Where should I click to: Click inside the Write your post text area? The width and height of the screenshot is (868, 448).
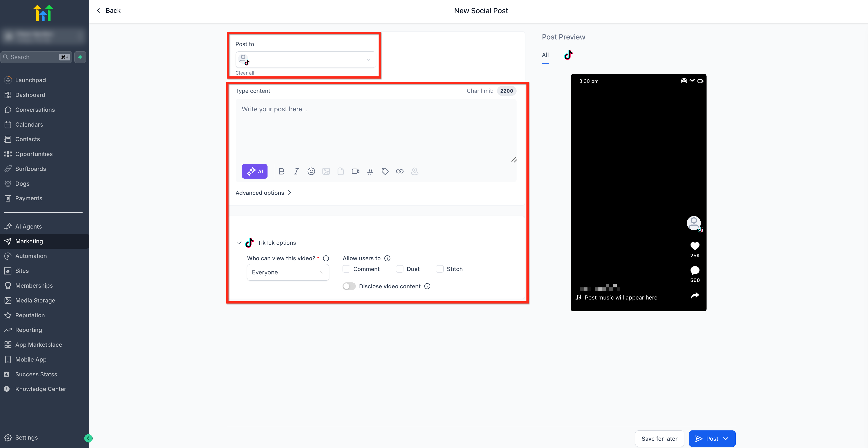click(376, 130)
